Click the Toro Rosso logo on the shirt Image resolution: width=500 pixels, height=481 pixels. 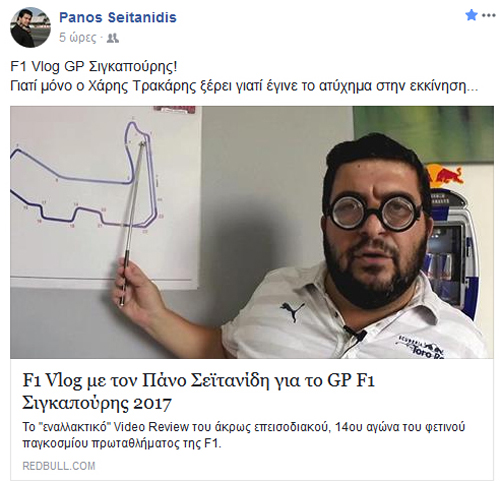[422, 348]
